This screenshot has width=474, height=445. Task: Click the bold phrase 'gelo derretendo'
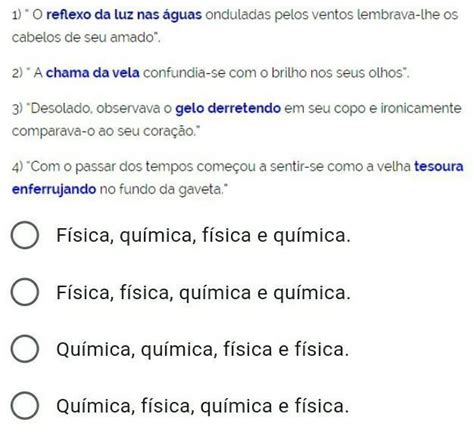click(x=228, y=108)
